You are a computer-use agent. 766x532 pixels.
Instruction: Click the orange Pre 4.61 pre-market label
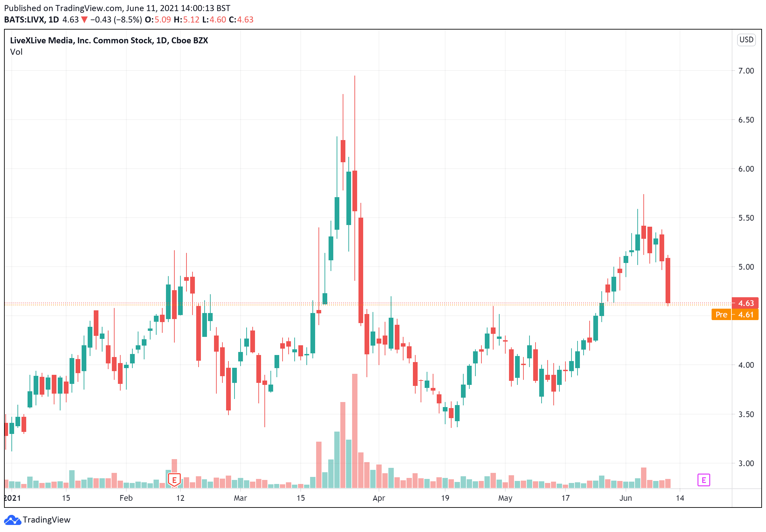tap(735, 315)
